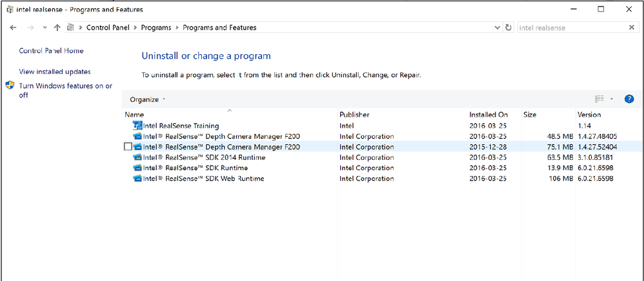Open the Control Panel Home link
Screen dimensions: 644x281
(x=52, y=51)
